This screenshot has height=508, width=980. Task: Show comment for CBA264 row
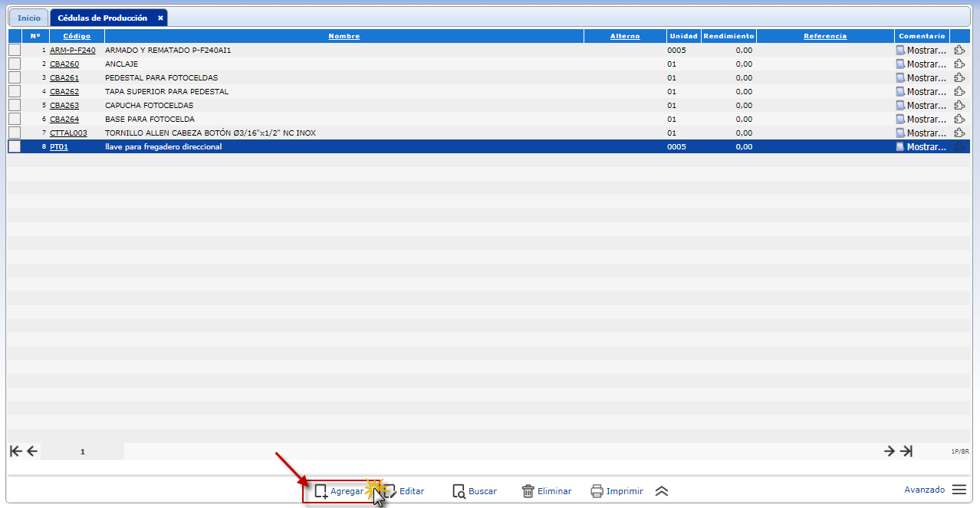[921, 119]
